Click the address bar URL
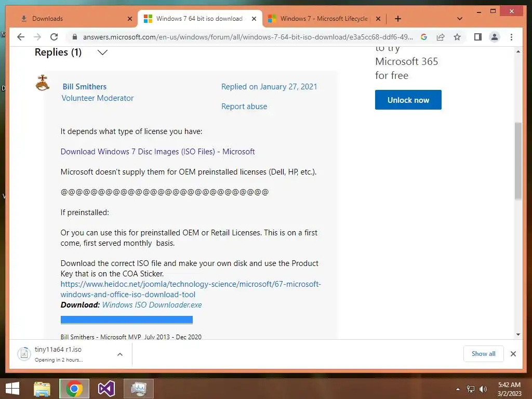The height and width of the screenshot is (399, 532). [248, 37]
